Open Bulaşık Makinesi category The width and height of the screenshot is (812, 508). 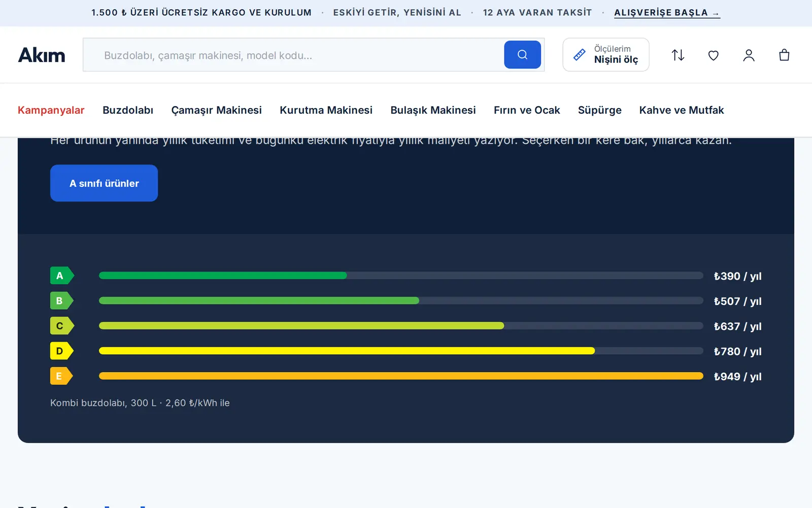(433, 110)
